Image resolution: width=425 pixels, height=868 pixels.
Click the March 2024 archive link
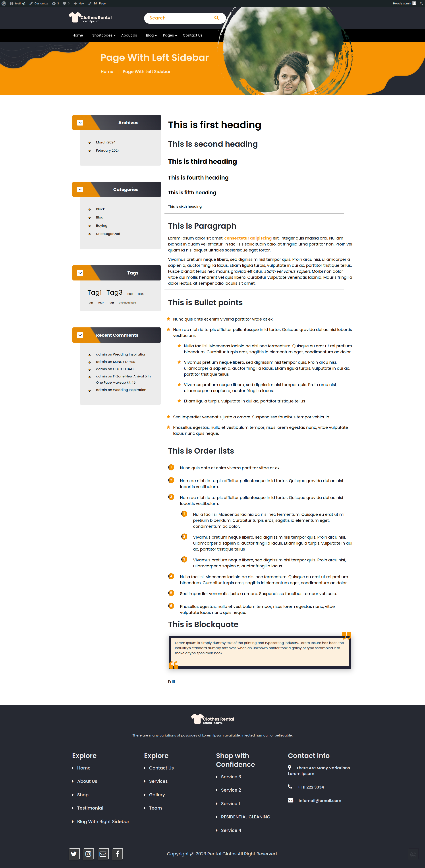pos(106,142)
